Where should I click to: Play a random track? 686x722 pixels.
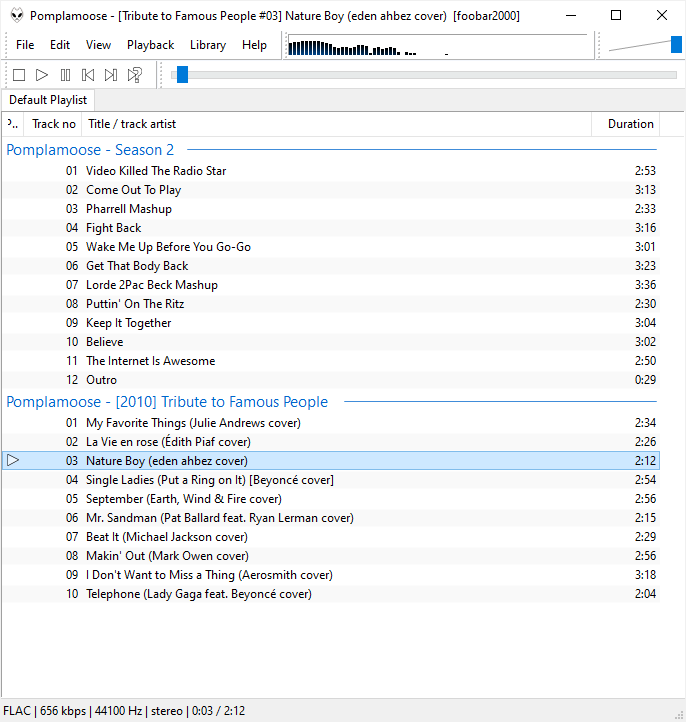(x=134, y=75)
